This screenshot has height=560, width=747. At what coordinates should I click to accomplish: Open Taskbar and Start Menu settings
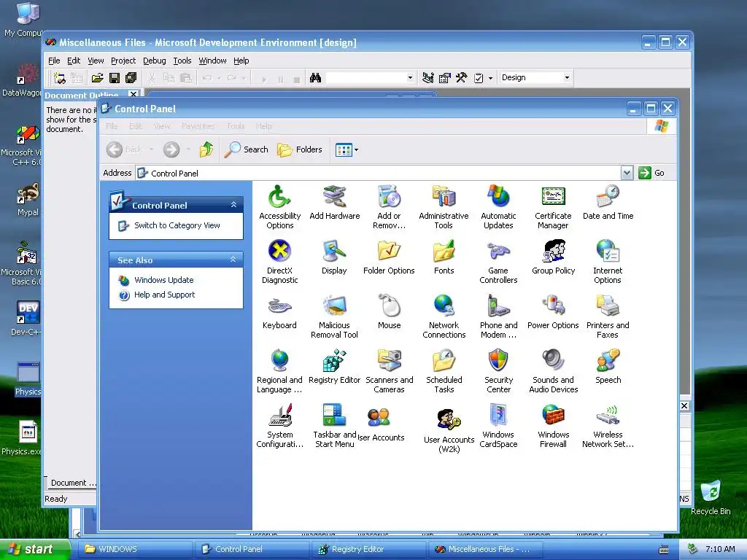point(334,427)
